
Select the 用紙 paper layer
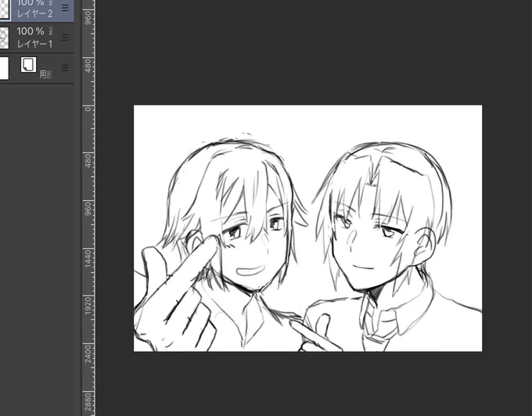[37, 68]
